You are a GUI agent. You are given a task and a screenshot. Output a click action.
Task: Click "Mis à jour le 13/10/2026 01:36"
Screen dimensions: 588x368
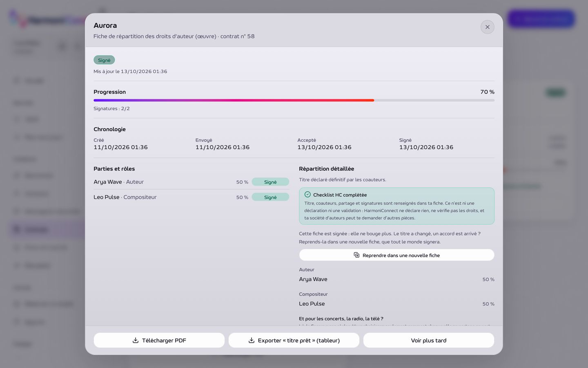click(x=130, y=72)
